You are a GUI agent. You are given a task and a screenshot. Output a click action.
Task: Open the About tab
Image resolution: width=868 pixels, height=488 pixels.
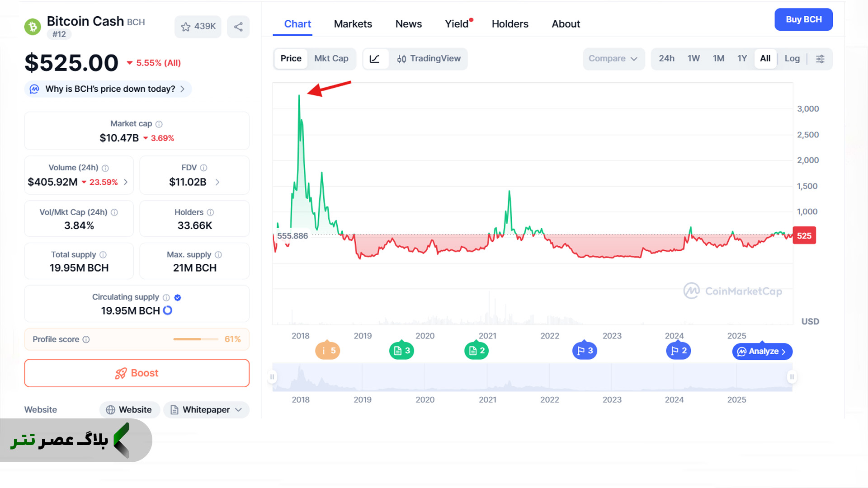pos(566,24)
